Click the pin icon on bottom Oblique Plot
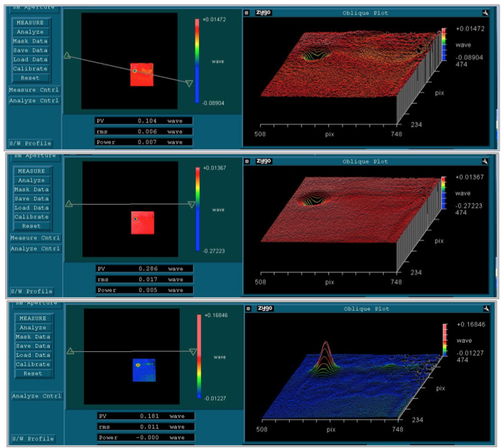Viewport: 501px width, 448px height. (486, 309)
